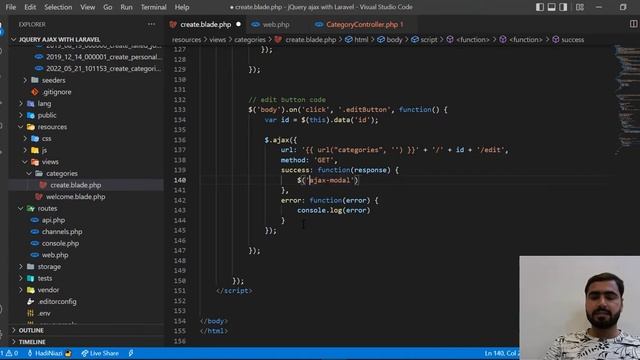Collapse the routes folder

point(47,208)
